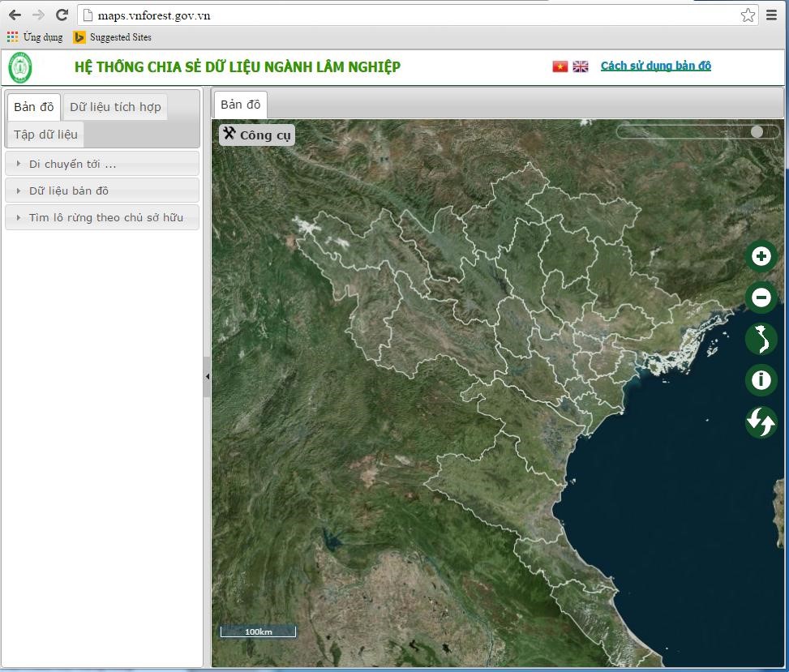The image size is (789, 672).
Task: Switch to the left Bản đồ tab
Action: tap(34, 107)
